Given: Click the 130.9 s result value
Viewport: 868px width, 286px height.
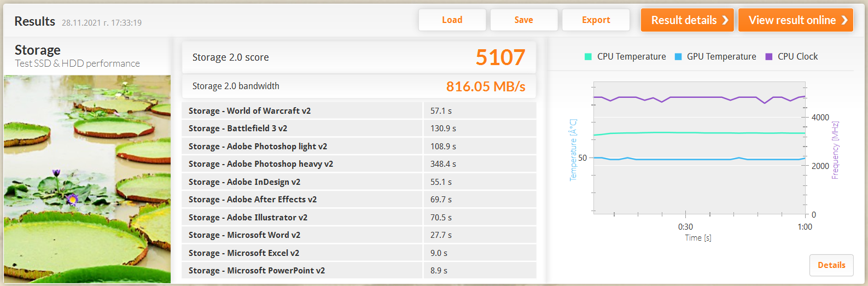Looking at the screenshot, I should (443, 129).
